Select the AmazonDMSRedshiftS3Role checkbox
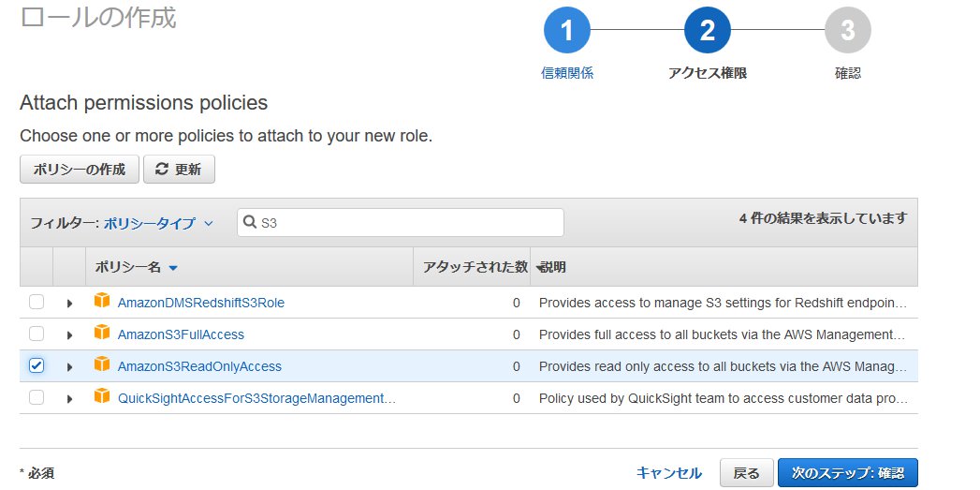The width and height of the screenshot is (980, 490). (x=37, y=303)
